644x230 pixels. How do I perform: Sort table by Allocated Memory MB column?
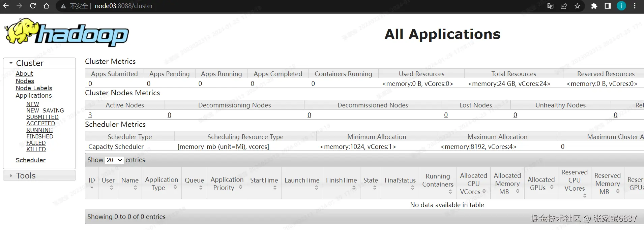click(507, 183)
